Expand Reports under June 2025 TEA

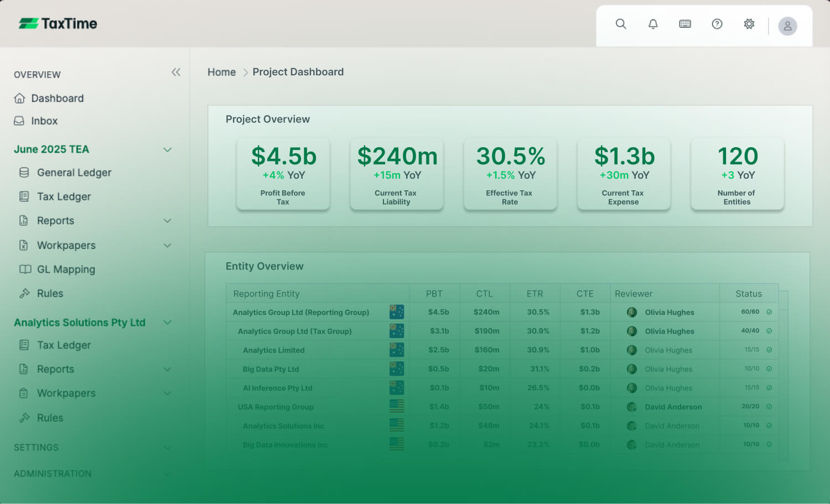pyautogui.click(x=167, y=221)
